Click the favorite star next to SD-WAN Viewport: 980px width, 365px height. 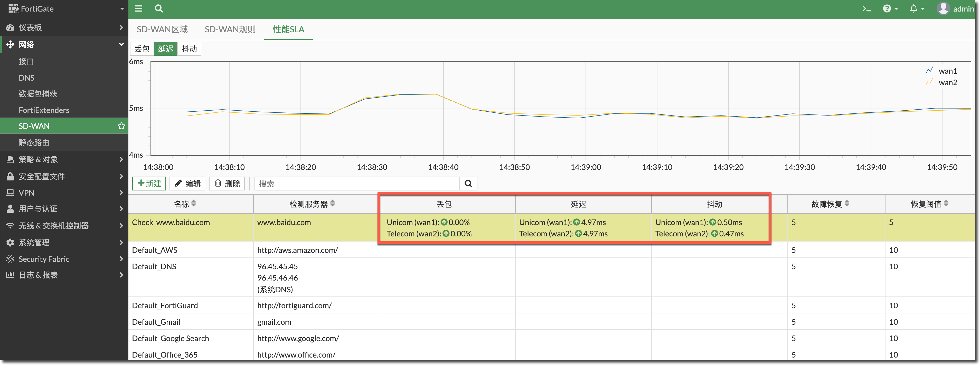121,126
